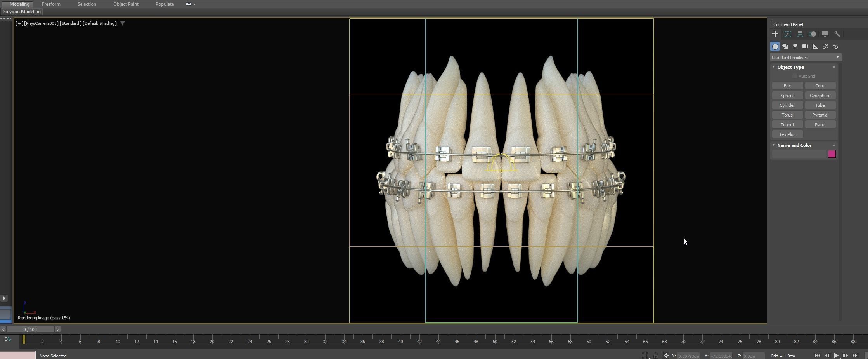Create a Cylinder primitive

(x=787, y=105)
